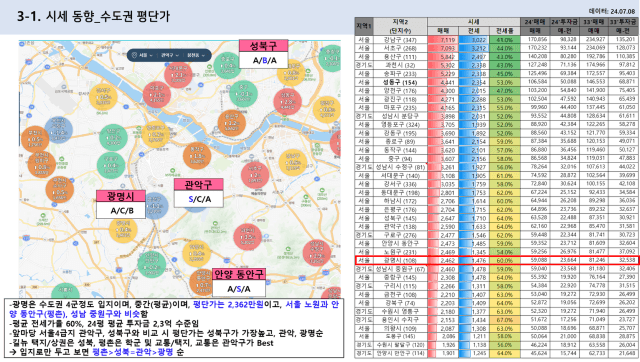Click the 전세율 column header
The width and height of the screenshot is (640, 362).
click(504, 31)
